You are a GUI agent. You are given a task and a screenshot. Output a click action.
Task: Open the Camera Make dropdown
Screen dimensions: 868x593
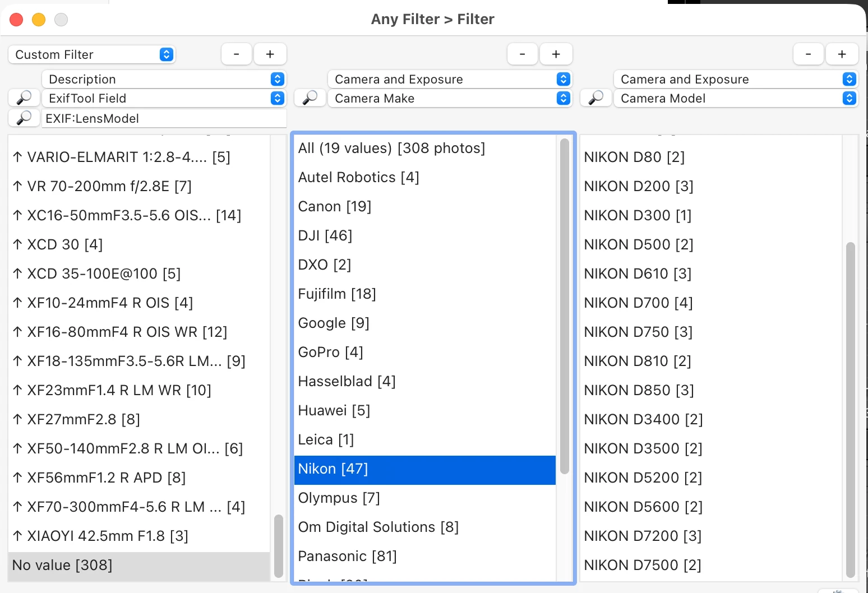click(450, 98)
